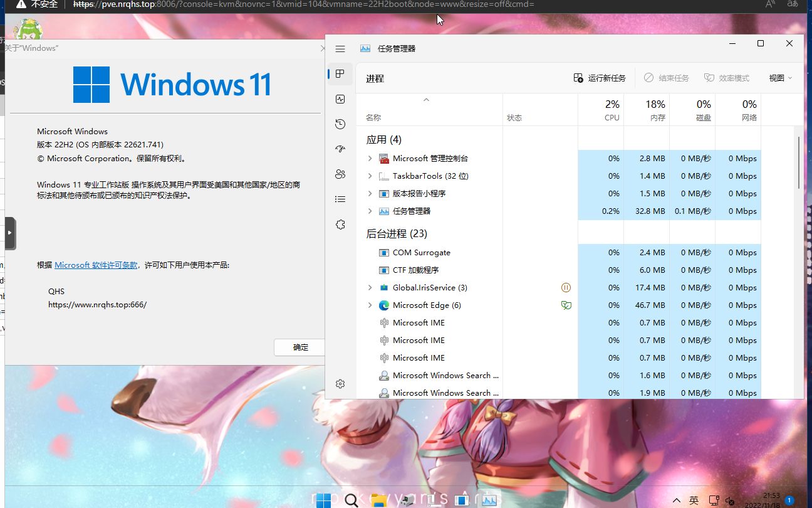Open the Startup apps sidebar page
812x508 pixels.
(x=340, y=149)
